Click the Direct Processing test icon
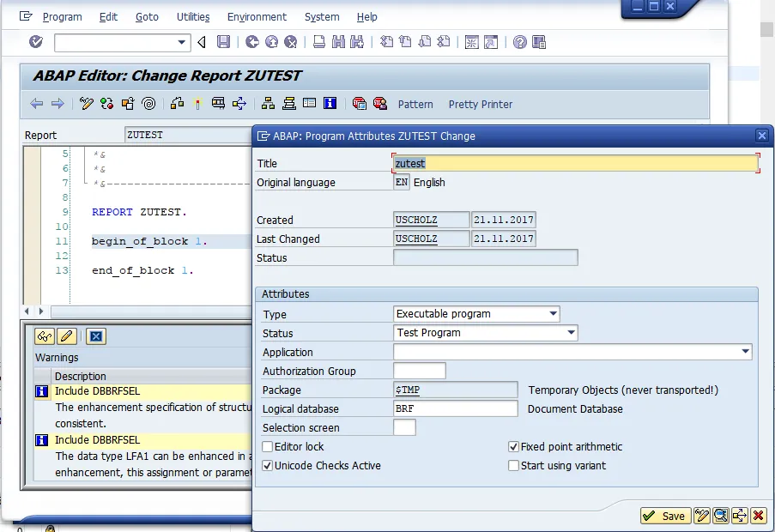The image size is (775, 532). click(218, 103)
